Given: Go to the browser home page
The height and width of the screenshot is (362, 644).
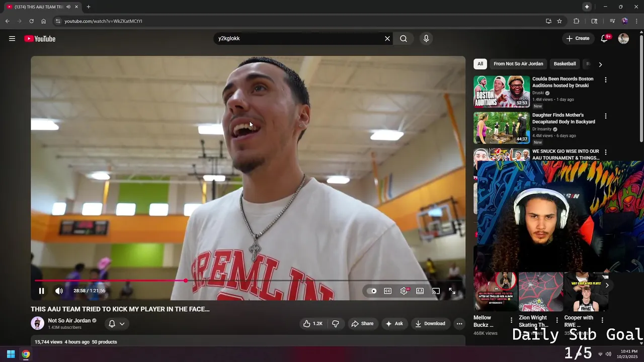Looking at the screenshot, I should point(43,21).
